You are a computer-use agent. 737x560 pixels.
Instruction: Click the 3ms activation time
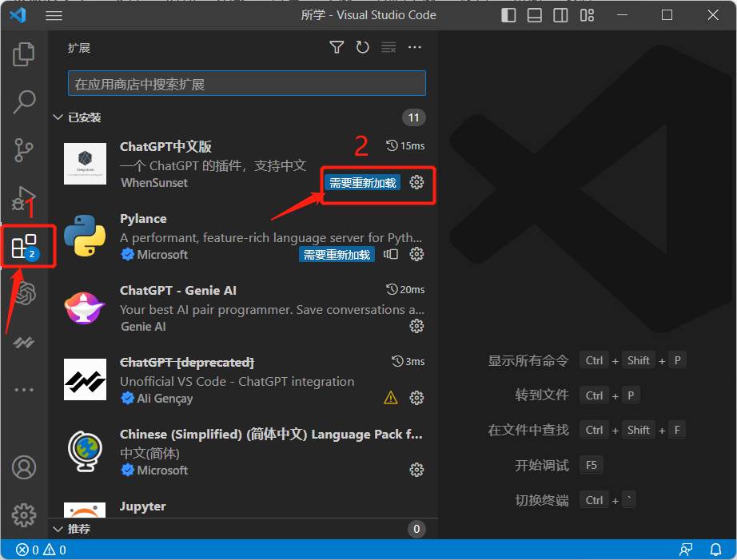coord(408,361)
